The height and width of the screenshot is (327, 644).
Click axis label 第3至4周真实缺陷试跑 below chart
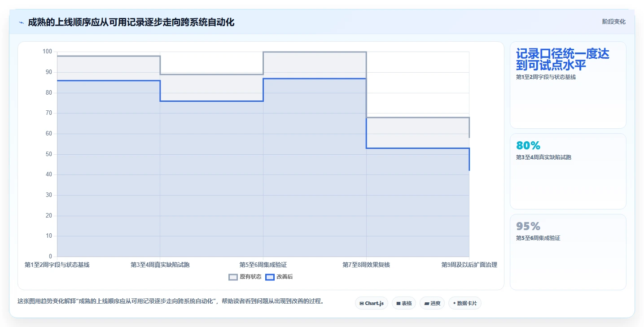point(160,265)
